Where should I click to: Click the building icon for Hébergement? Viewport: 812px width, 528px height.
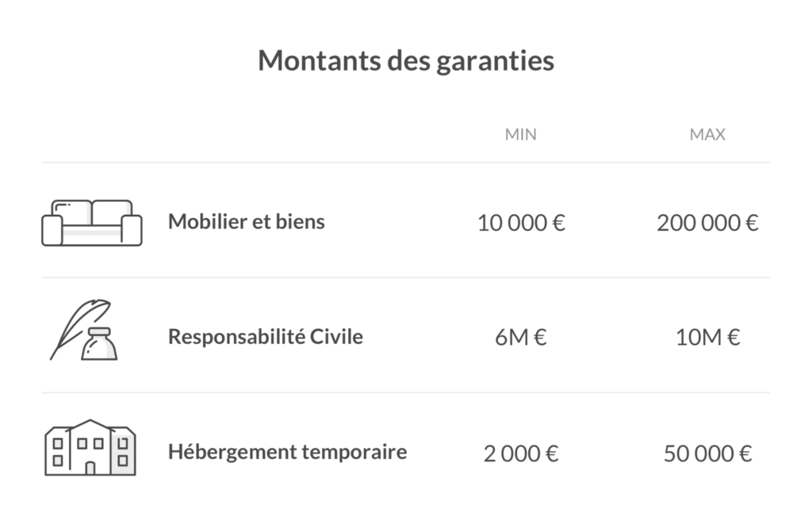coord(90,448)
